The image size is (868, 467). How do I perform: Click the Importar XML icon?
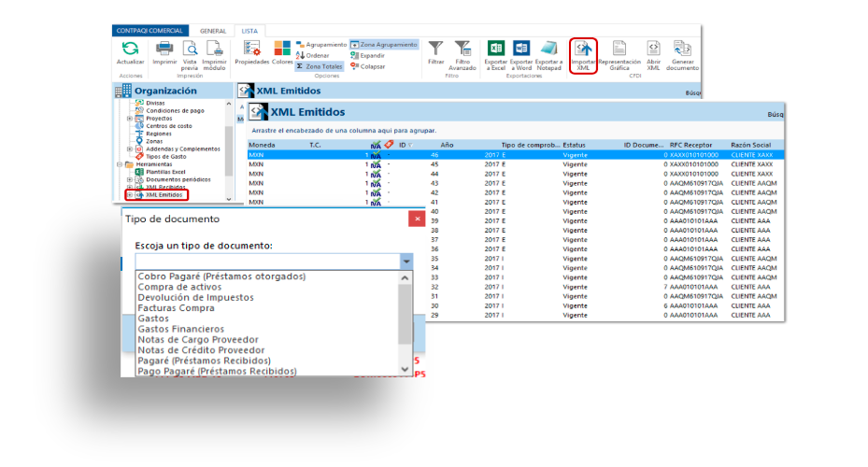[x=583, y=48]
